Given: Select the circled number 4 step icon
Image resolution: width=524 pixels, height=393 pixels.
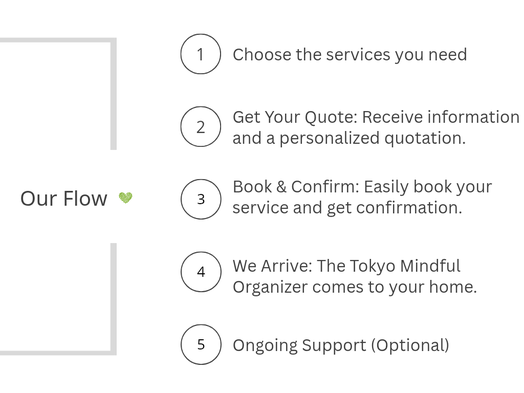Looking at the screenshot, I should 201,272.
